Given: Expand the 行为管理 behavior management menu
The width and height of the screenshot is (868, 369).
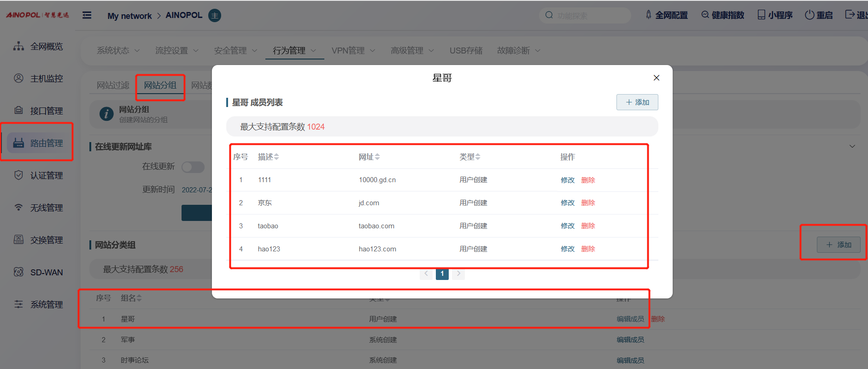Looking at the screenshot, I should pyautogui.click(x=294, y=51).
